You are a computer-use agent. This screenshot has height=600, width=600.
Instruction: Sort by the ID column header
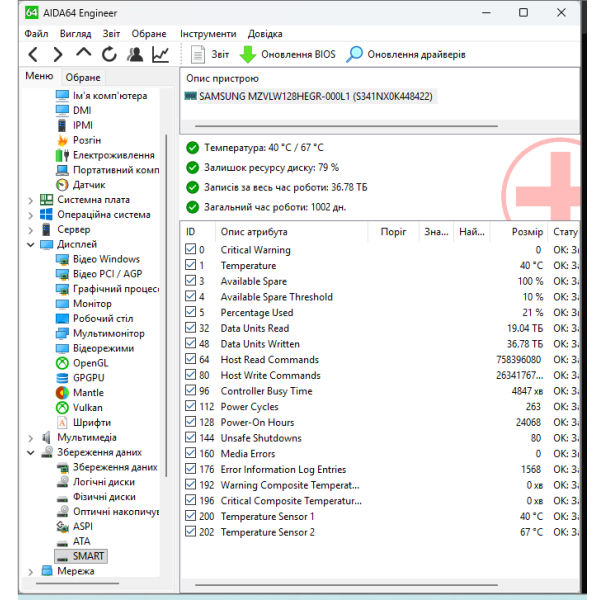coord(198,232)
